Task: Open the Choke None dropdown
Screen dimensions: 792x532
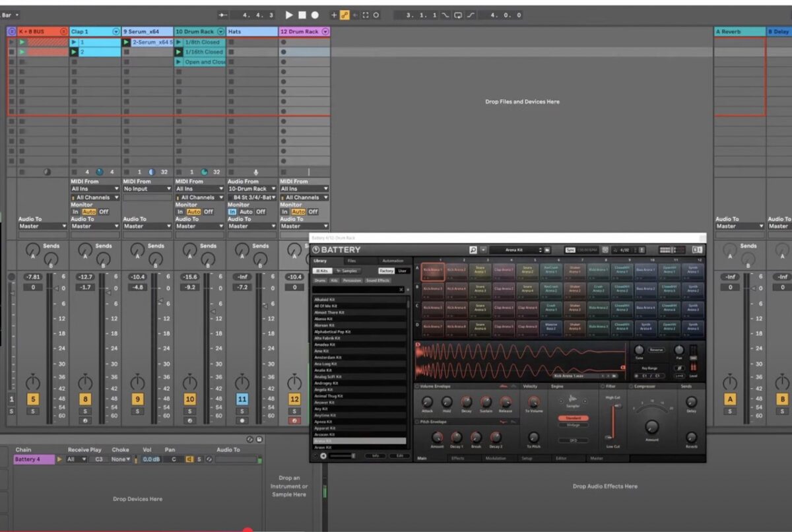Action: tap(120, 459)
